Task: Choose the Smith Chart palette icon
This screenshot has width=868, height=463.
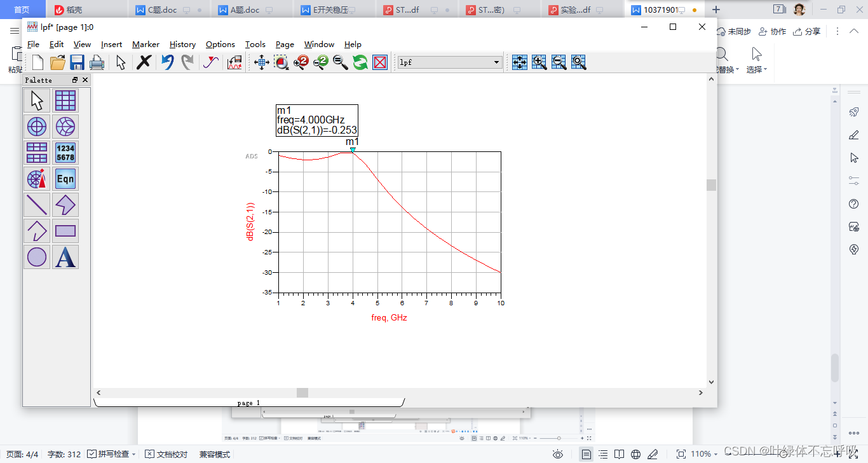Action: tap(65, 127)
